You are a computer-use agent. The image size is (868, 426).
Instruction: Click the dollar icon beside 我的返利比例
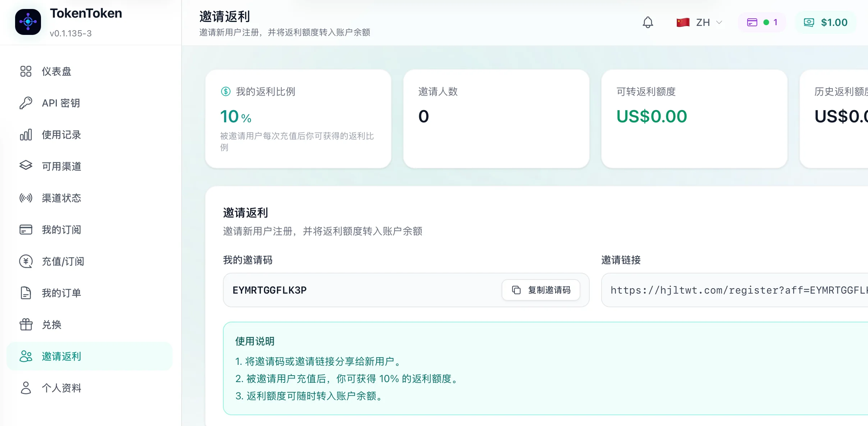[x=226, y=91]
